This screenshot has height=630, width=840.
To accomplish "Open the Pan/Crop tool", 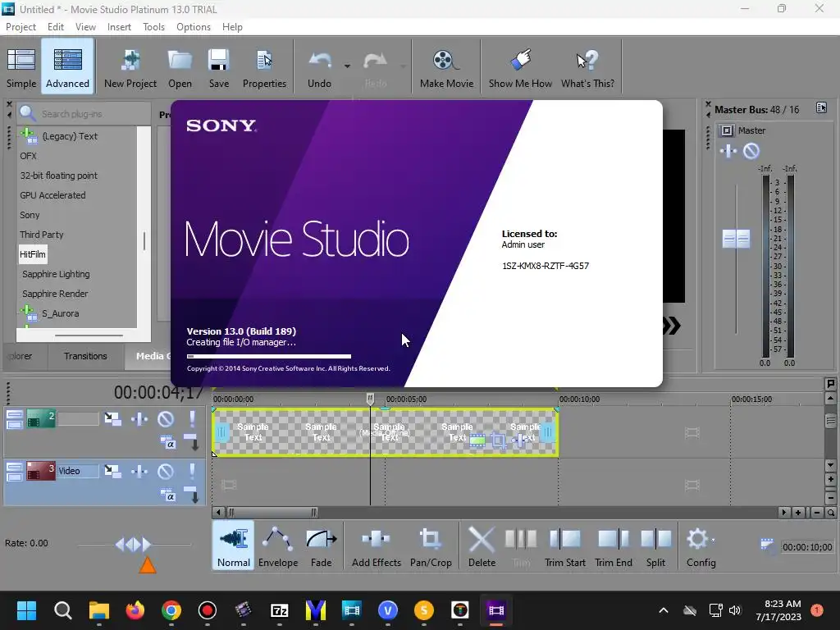I will (430, 546).
